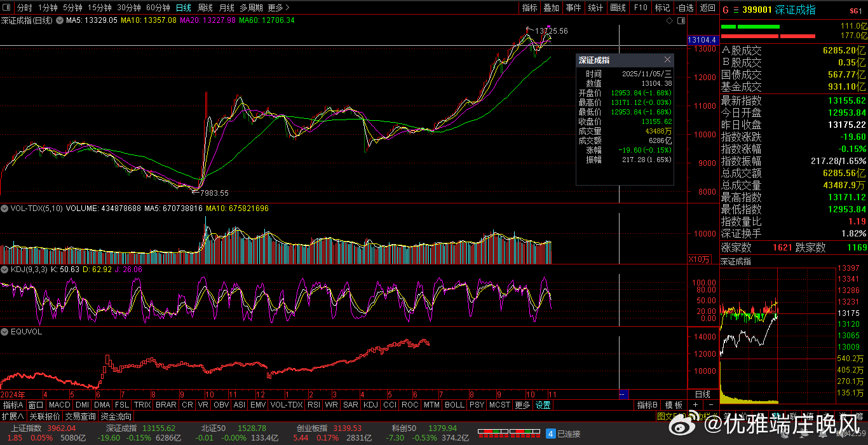The height and width of the screenshot is (445, 868).
Task: Open the 更多 periods dropdown
Action: 278,8
